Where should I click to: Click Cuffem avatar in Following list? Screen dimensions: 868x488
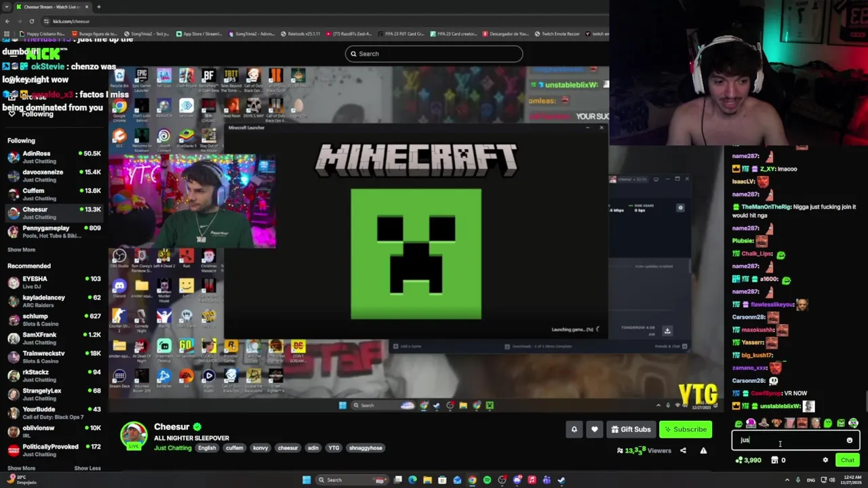click(x=14, y=195)
